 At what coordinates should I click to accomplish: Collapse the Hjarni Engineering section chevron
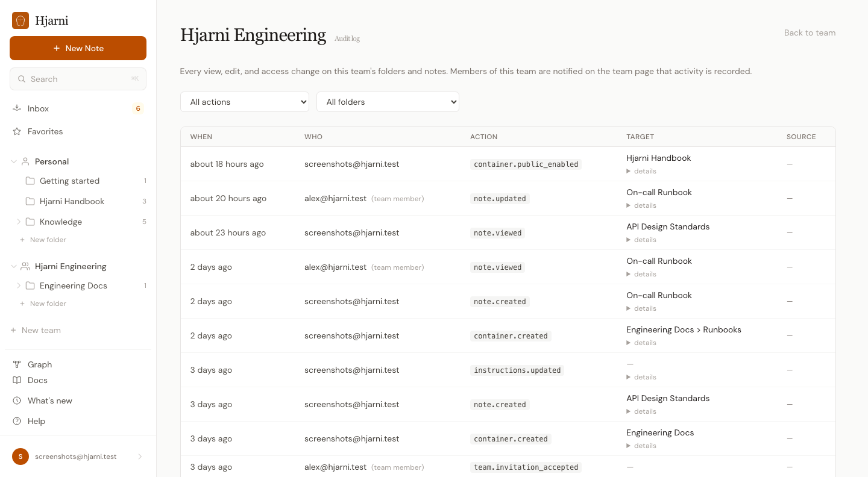[x=14, y=266]
